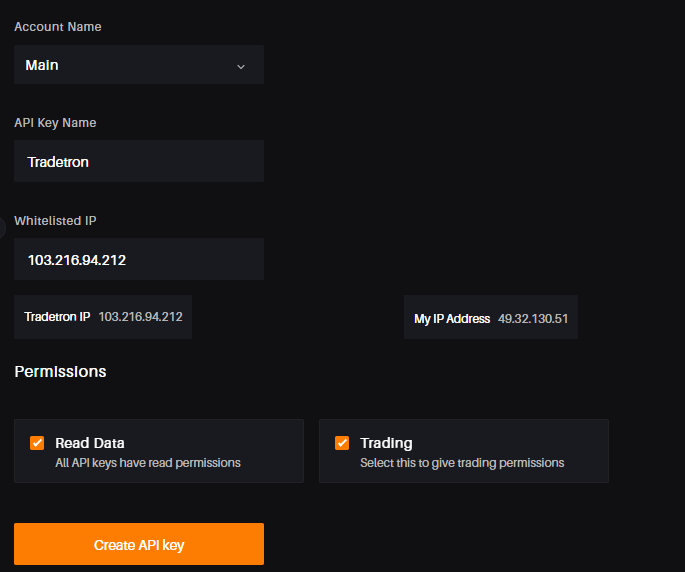
Task: Click the Permissions section heading
Action: click(60, 371)
